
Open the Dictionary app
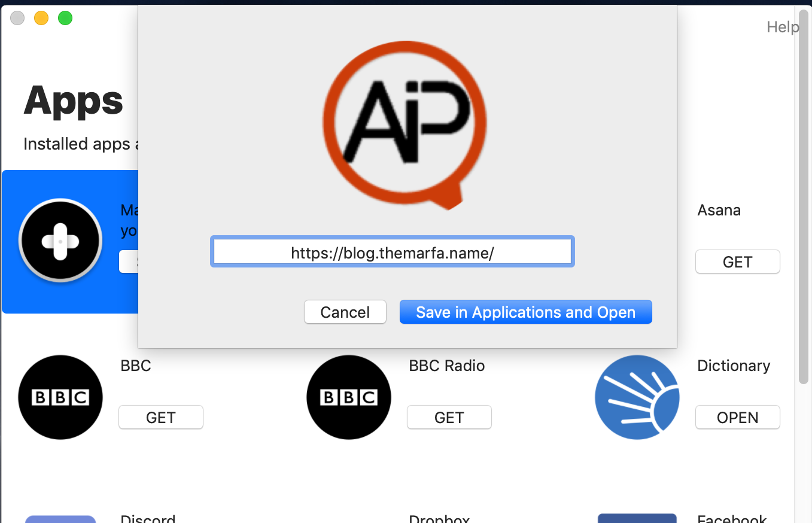(738, 417)
